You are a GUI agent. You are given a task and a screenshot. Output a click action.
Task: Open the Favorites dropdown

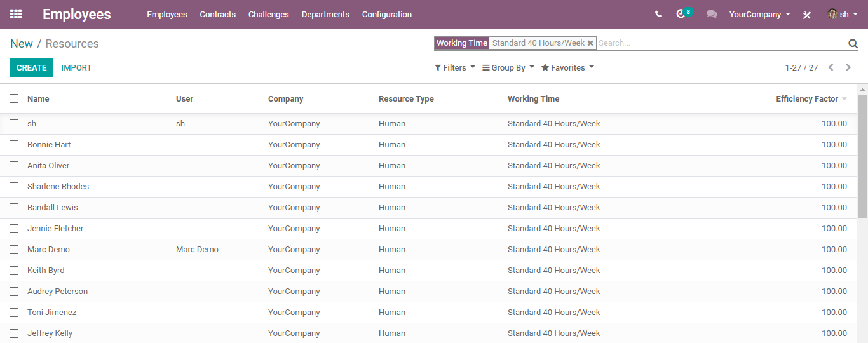567,67
